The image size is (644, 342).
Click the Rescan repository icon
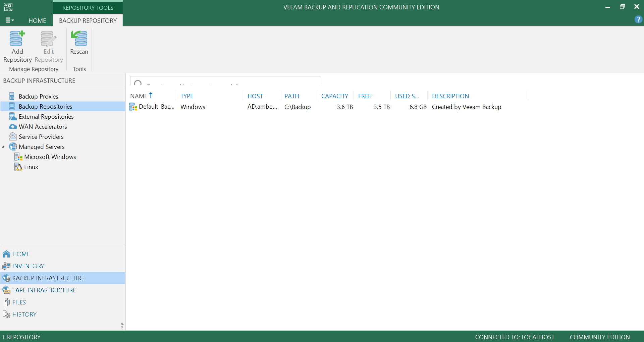tap(79, 39)
